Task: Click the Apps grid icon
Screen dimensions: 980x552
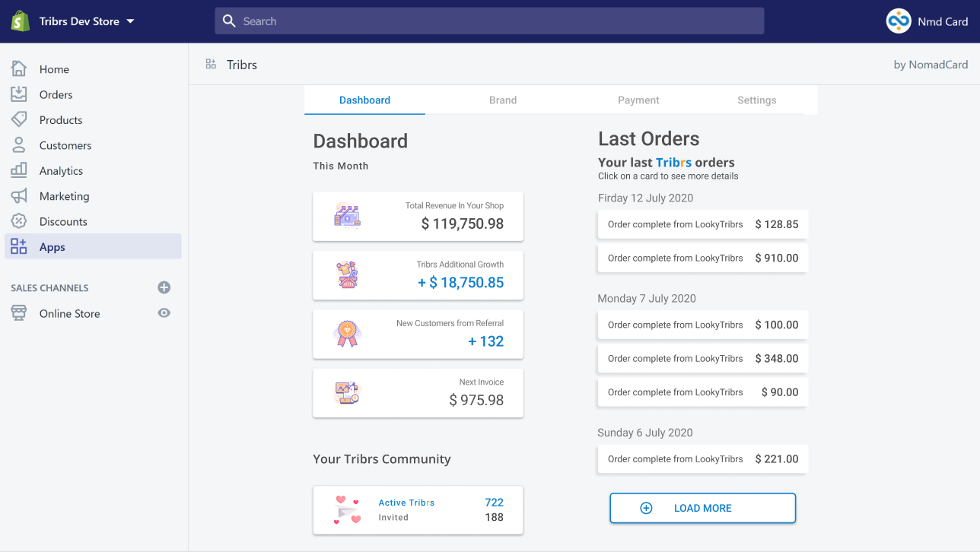Action: (19, 246)
